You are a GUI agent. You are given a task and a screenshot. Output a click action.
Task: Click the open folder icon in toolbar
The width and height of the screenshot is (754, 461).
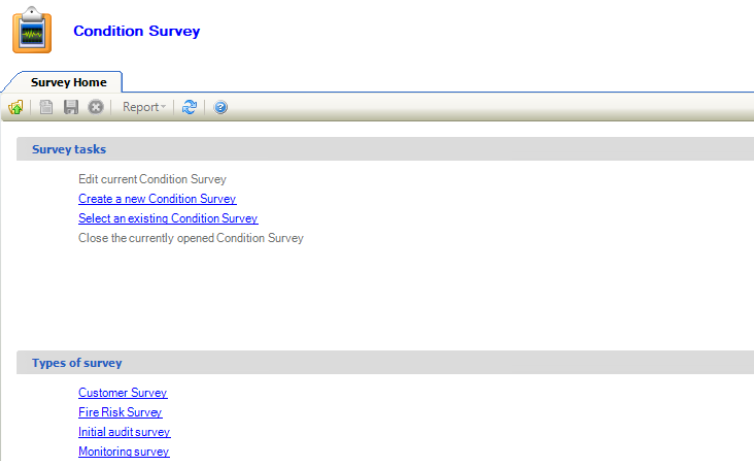(x=15, y=107)
